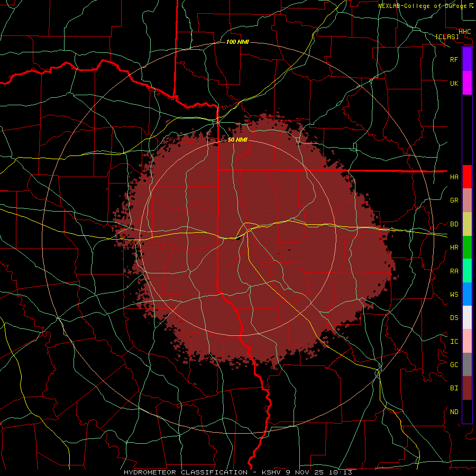Click the HHC product code label

pos(464,32)
